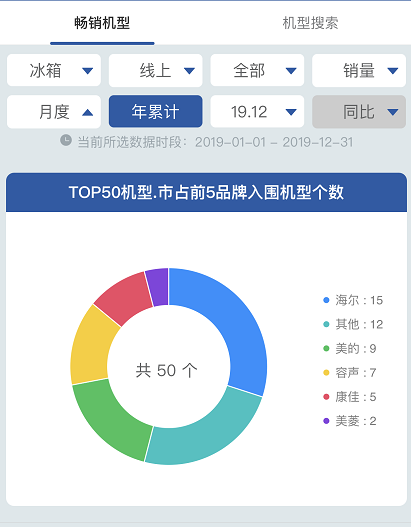This screenshot has height=527, width=411.
Task: Click the yellow 容声 legend dot
Action: (x=326, y=373)
